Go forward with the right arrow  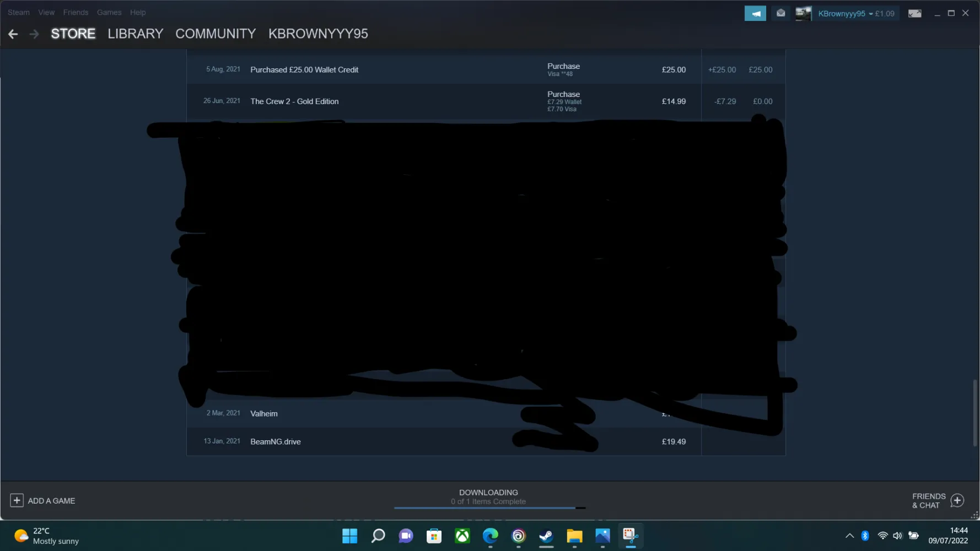point(34,34)
